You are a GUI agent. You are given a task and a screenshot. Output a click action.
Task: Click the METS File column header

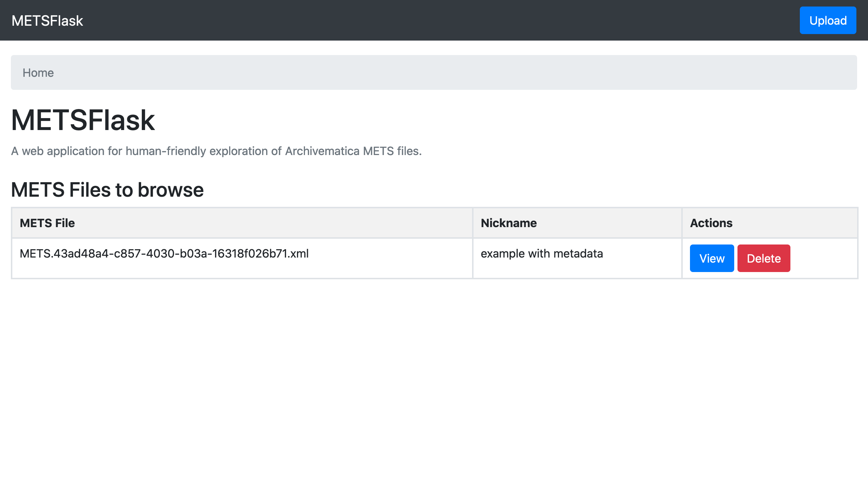pos(47,223)
